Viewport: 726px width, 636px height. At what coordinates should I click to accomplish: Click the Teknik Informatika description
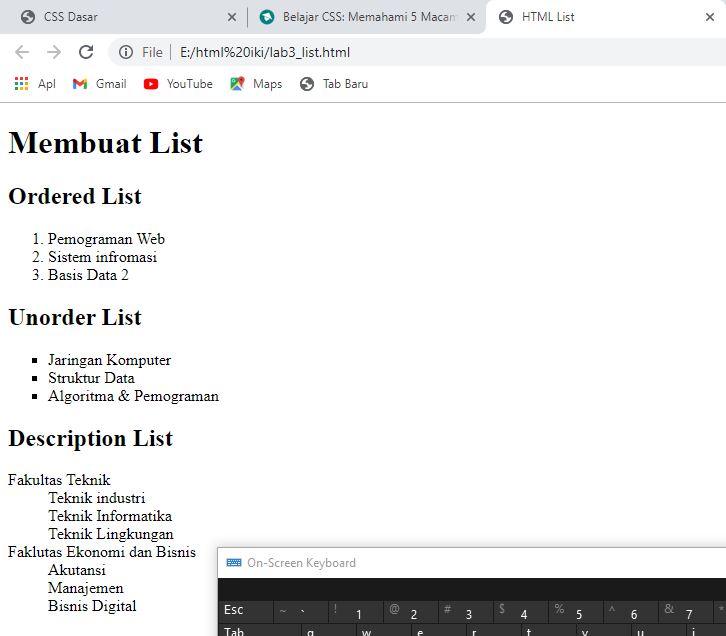tap(110, 516)
